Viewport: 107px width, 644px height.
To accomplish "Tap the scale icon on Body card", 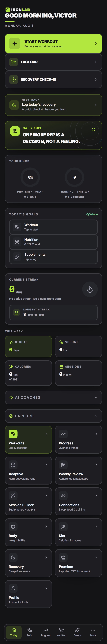I will pyautogui.click(x=13, y=526).
